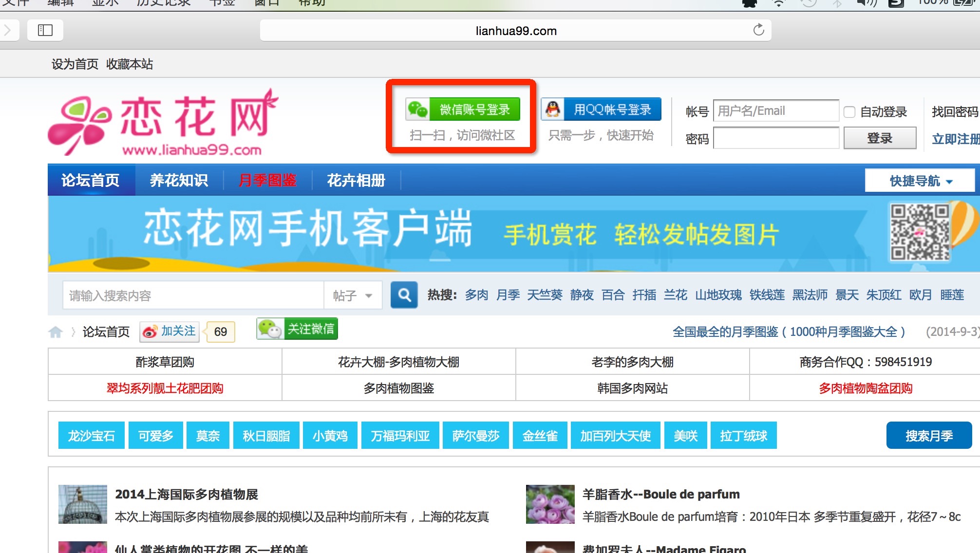This screenshot has width=980, height=553.
Task: Select the 秋日胭脂 rose tag
Action: pos(266,435)
